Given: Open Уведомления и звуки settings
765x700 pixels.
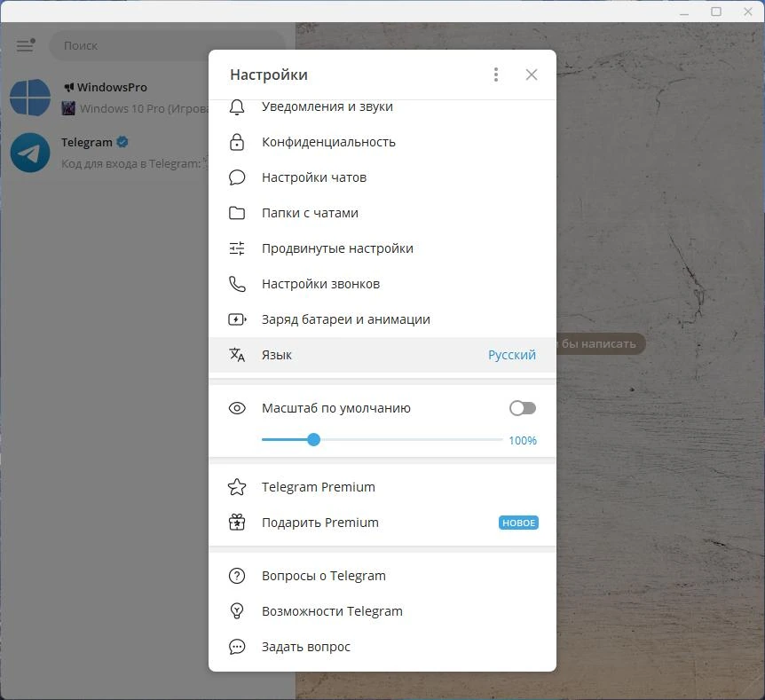Looking at the screenshot, I should tap(382, 108).
